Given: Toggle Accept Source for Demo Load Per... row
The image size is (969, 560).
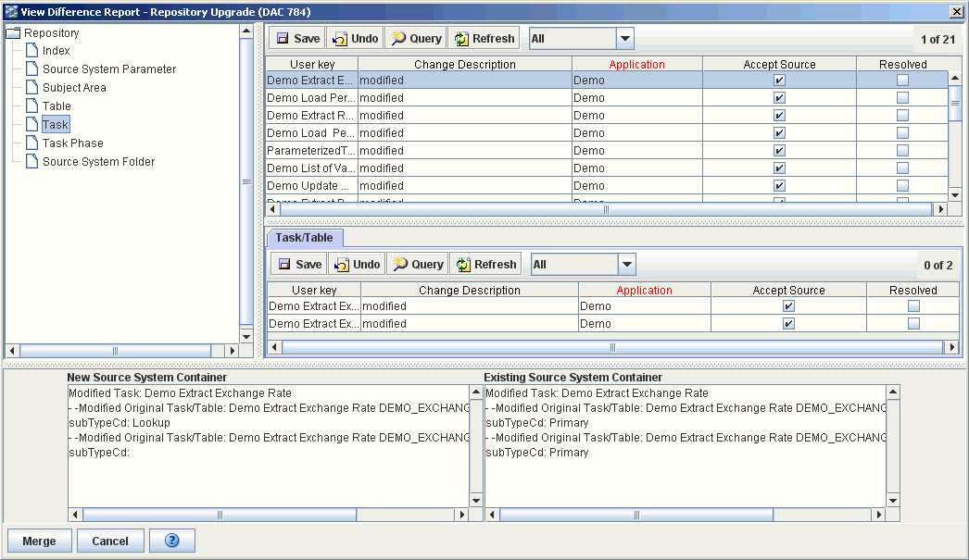Looking at the screenshot, I should point(779,97).
